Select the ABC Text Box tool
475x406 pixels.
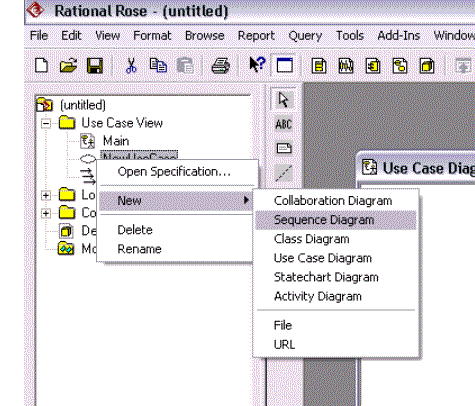pyautogui.click(x=284, y=124)
